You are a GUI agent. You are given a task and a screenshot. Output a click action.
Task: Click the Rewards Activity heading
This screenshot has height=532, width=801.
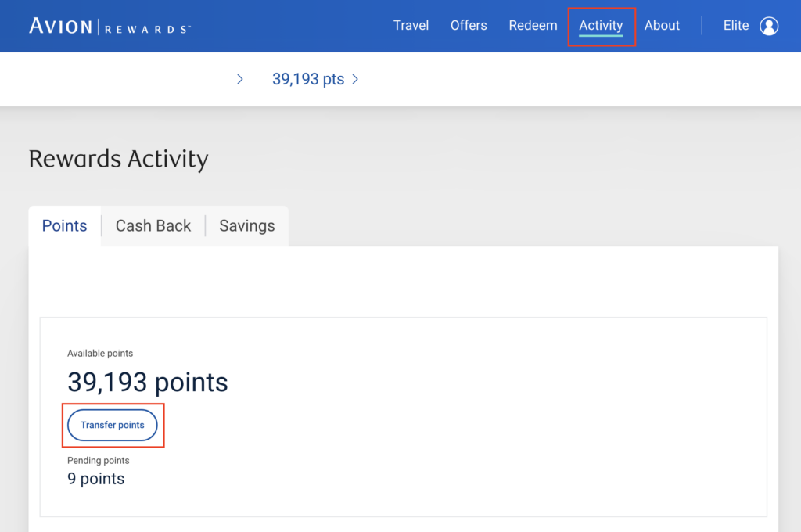118,159
